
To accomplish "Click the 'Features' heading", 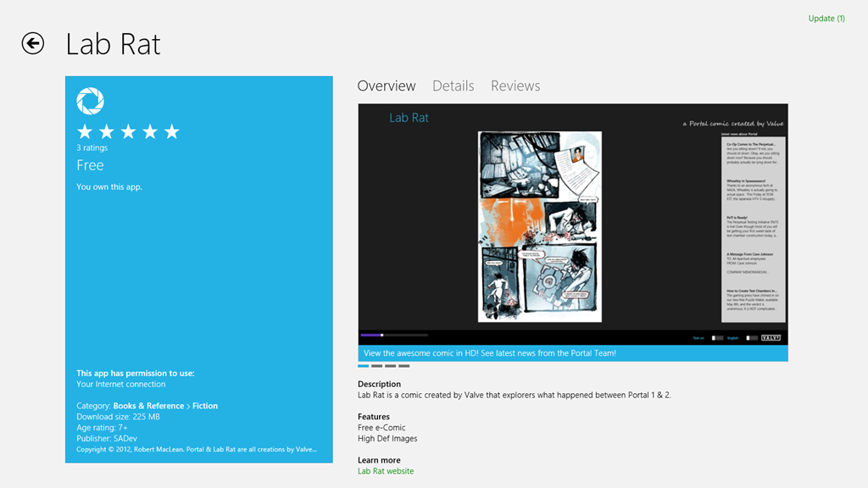I will (x=374, y=417).
